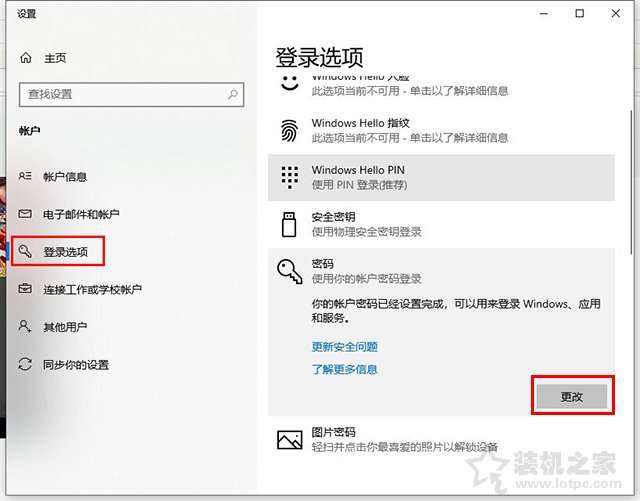Go to 连接工作或学校帐户
Image resolution: width=640 pixels, height=501 pixels.
[93, 289]
